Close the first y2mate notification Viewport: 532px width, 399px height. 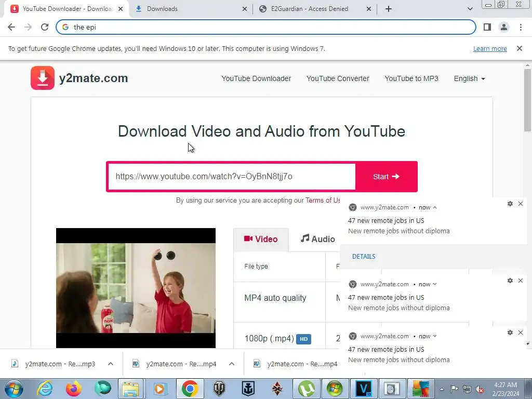521,204
